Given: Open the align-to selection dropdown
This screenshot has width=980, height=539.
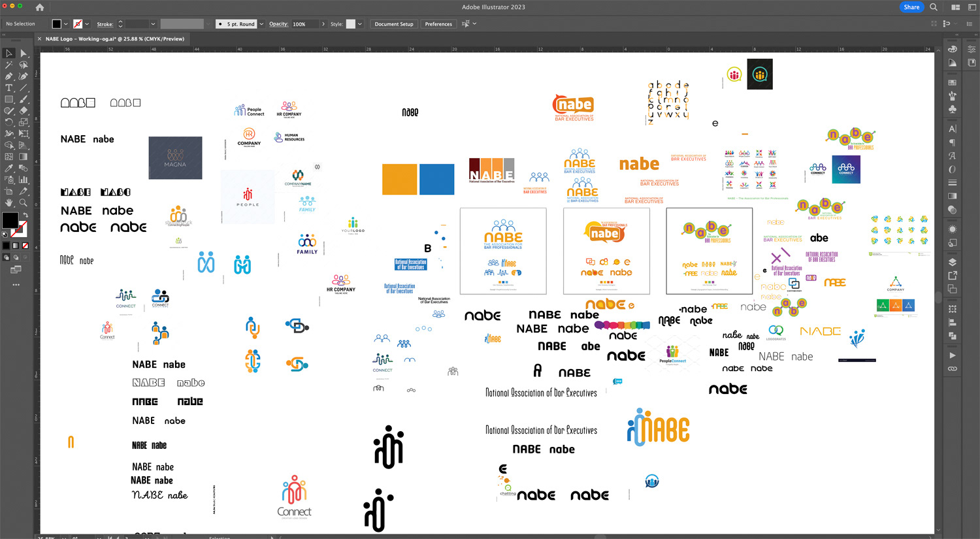Looking at the screenshot, I should 474,24.
